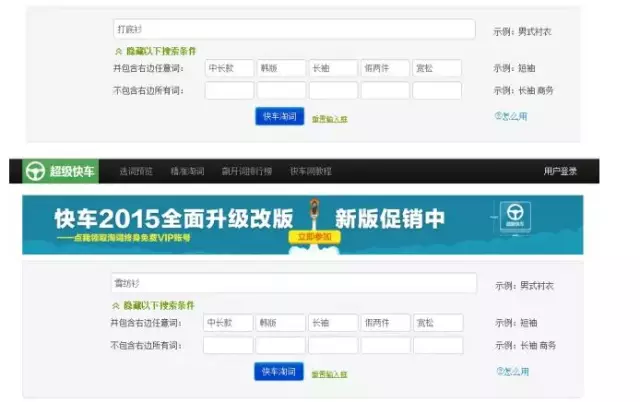Click the blue 快车淘词 button under 雪纺衫
Screen dimensions: 640x402
279,371
